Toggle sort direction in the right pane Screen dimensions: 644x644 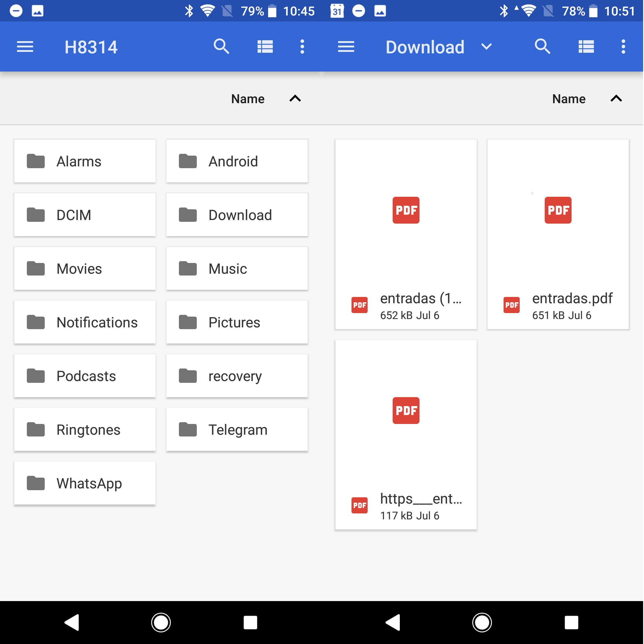(x=616, y=99)
